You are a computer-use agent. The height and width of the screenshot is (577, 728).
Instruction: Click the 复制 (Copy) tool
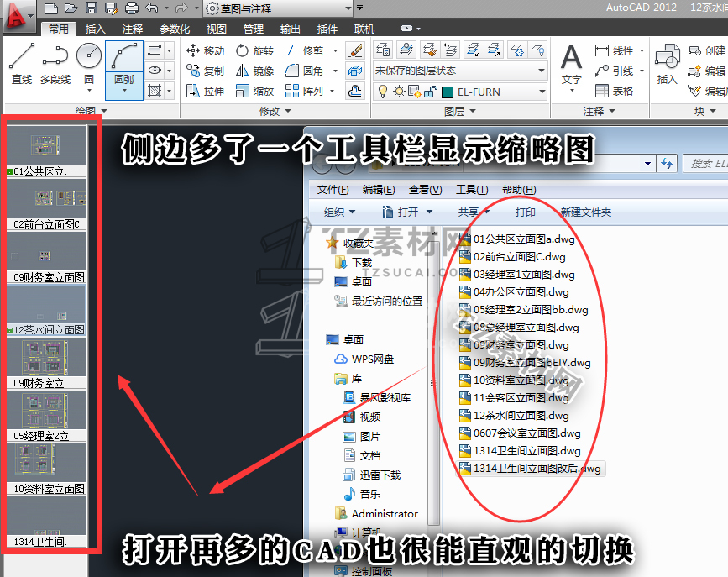tap(205, 71)
